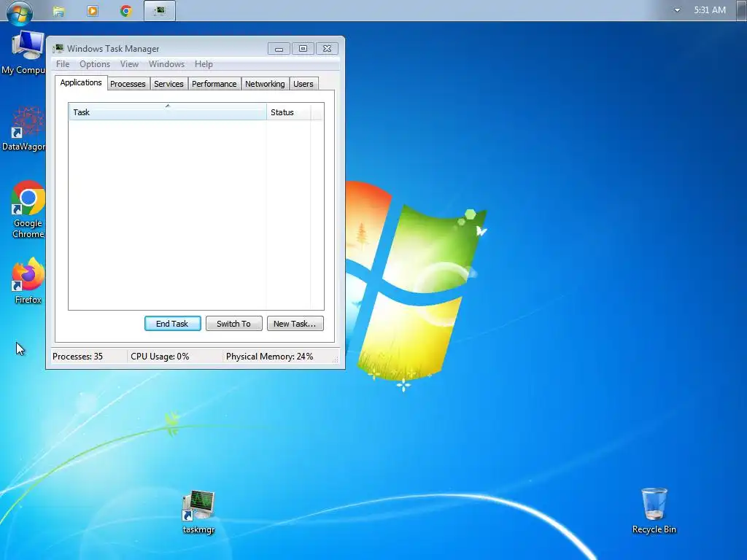Open the Help menu
Image resolution: width=747 pixels, height=560 pixels.
(x=204, y=64)
